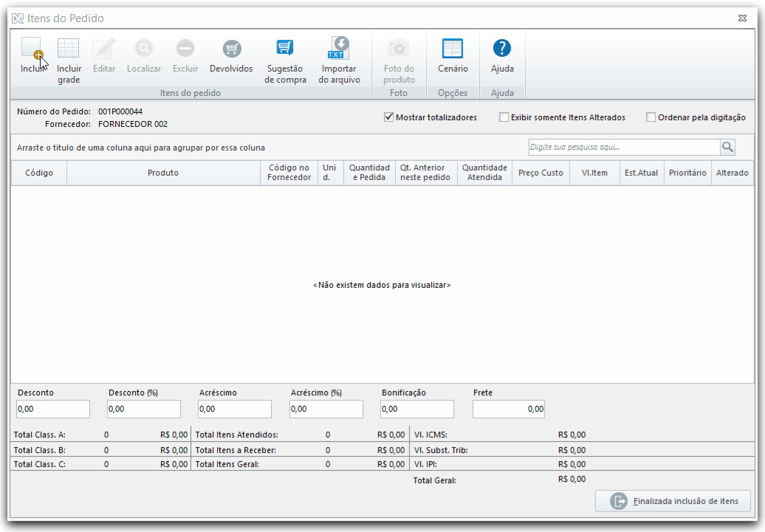Check Ordenar pela digitação option
The image size is (765, 532).
point(651,117)
